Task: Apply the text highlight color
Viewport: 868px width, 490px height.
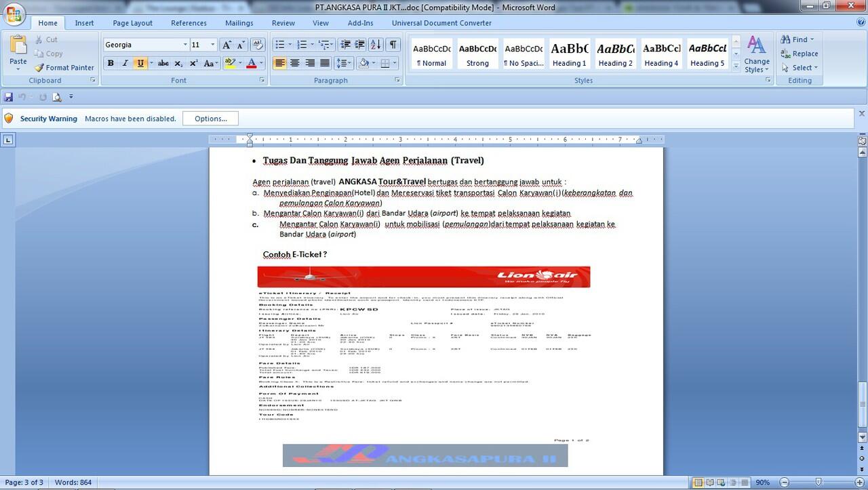Action: pos(229,63)
